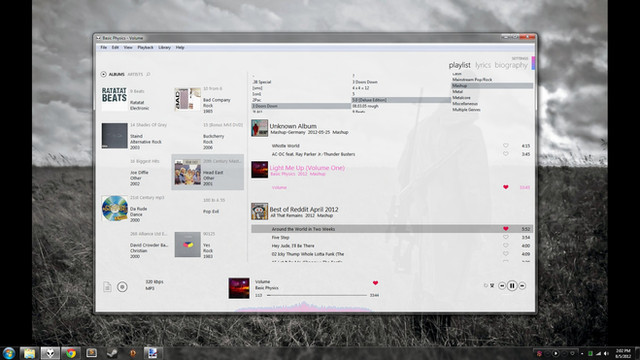Show the ARTISTS library view
This screenshot has width=640, height=360.
tap(135, 74)
